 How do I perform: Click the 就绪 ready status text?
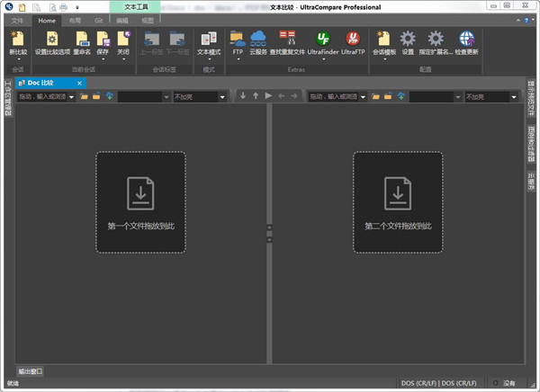point(13,383)
